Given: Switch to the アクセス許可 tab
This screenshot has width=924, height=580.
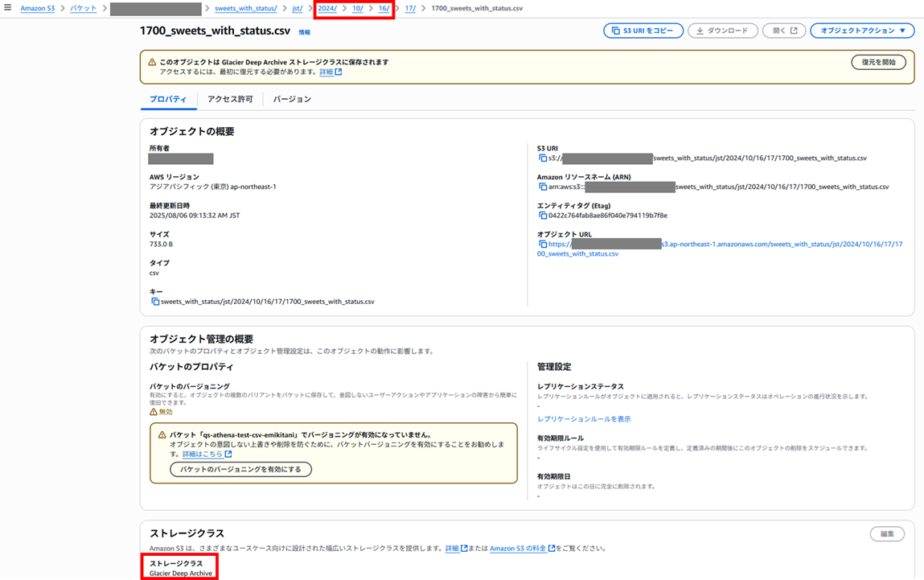Looking at the screenshot, I should coord(230,99).
